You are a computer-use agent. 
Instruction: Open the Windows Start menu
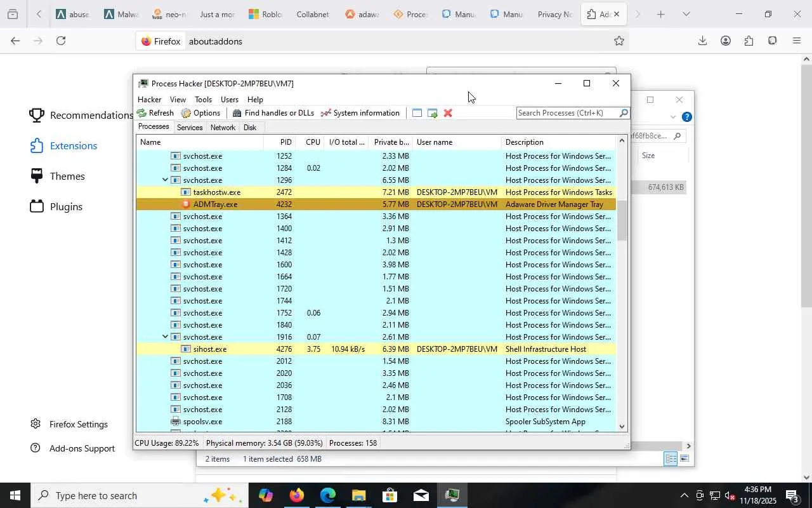tap(15, 495)
